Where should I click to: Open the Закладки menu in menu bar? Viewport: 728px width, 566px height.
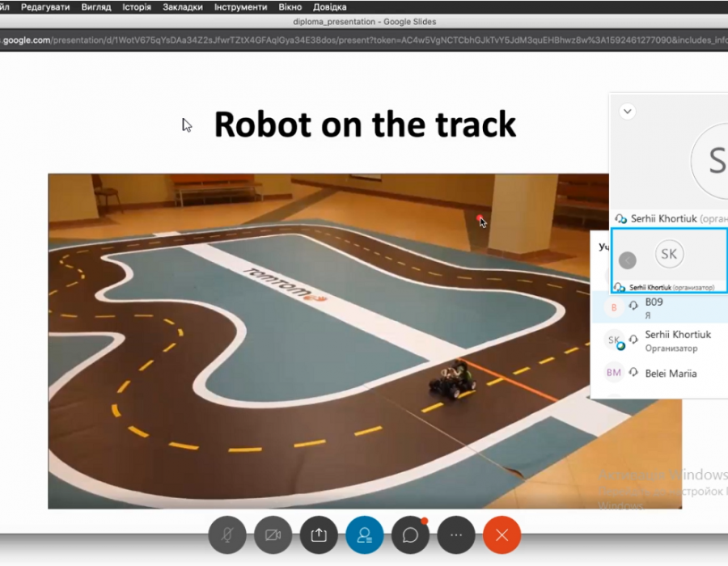click(182, 6)
